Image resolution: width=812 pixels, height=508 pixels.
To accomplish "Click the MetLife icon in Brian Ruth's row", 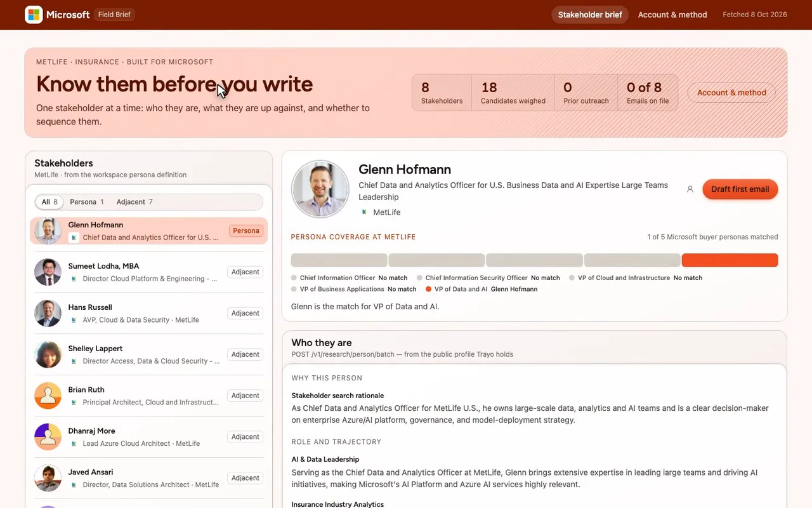I will pyautogui.click(x=74, y=403).
